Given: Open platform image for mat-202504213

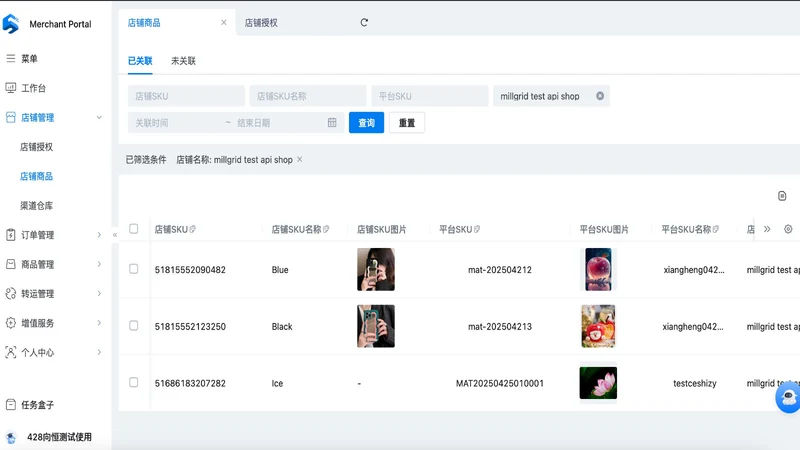Looking at the screenshot, I should [598, 326].
